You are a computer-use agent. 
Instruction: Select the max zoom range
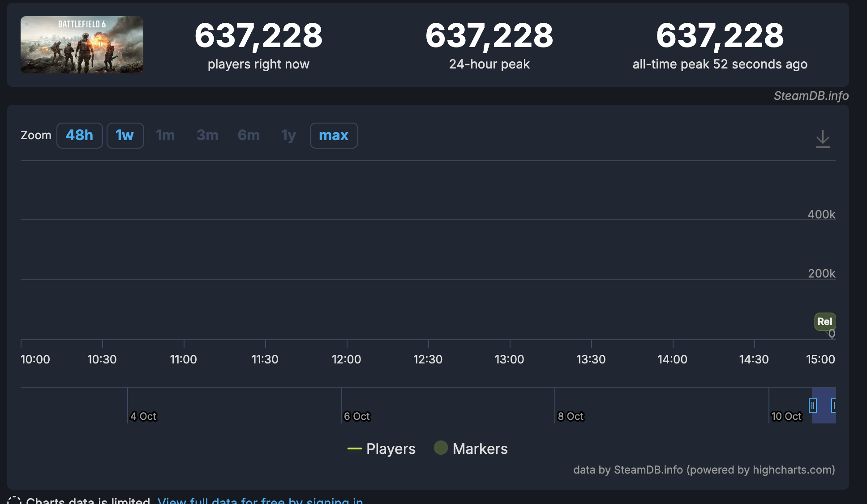pyautogui.click(x=334, y=135)
